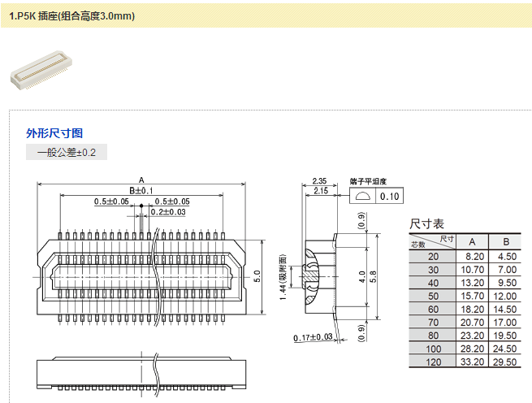Click the 12.00 cell in column B
The height and width of the screenshot is (403, 532).
507,296
